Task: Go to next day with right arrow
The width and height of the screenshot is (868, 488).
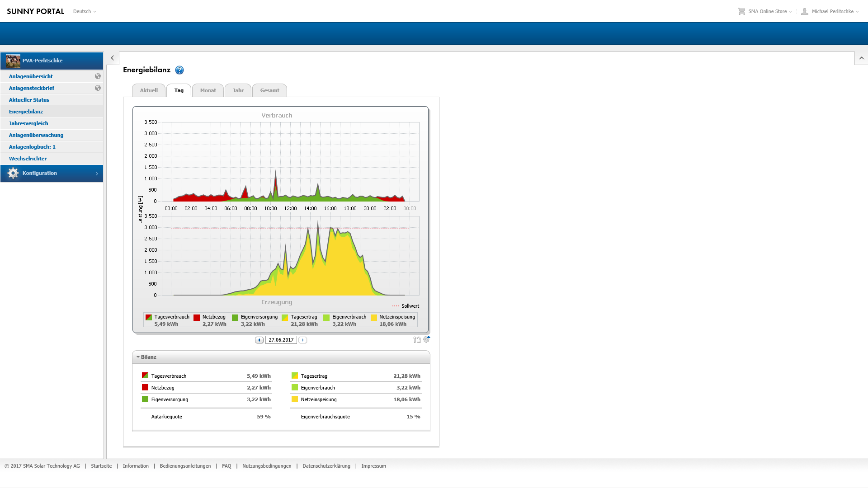Action: [x=303, y=340]
